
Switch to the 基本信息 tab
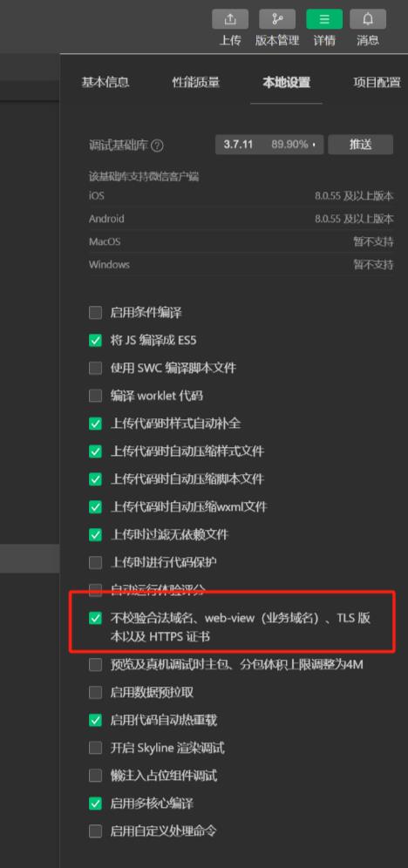point(105,83)
